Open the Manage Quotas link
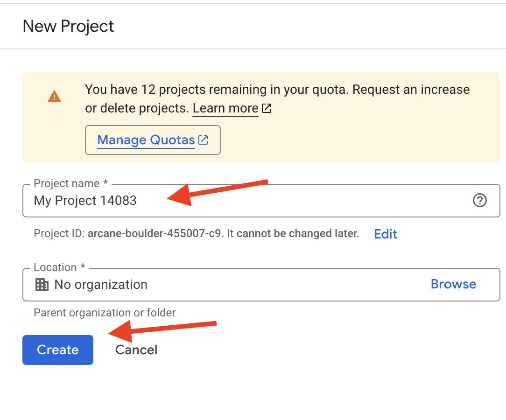The height and width of the screenshot is (420, 506). [153, 140]
